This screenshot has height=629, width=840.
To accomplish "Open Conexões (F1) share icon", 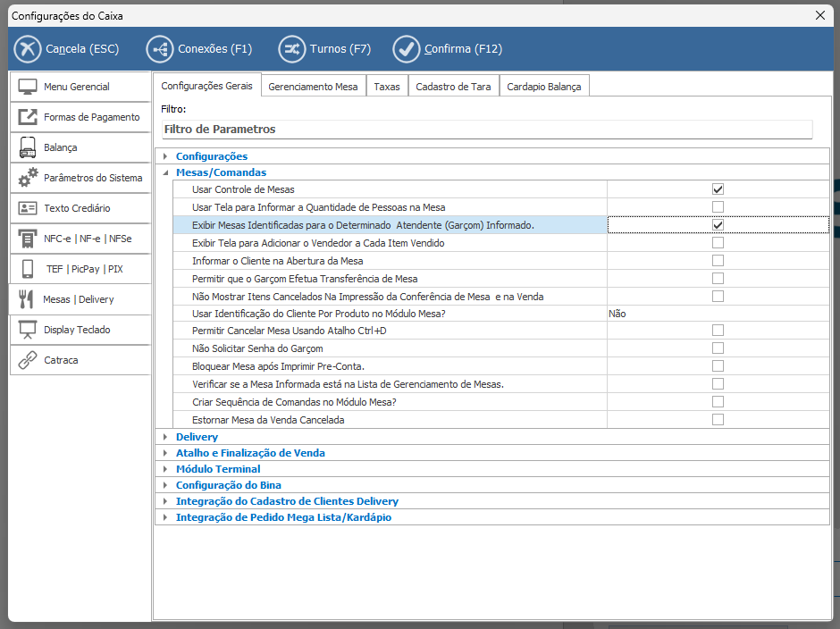I will pyautogui.click(x=160, y=49).
